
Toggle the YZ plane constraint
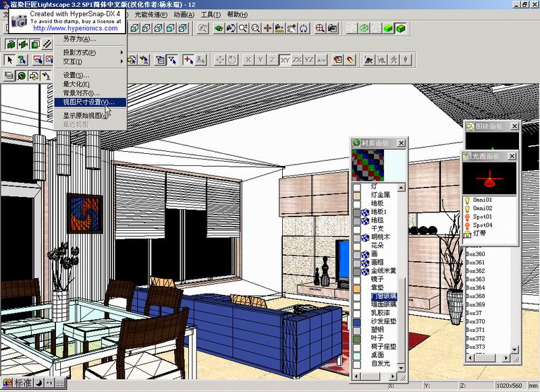[309, 60]
